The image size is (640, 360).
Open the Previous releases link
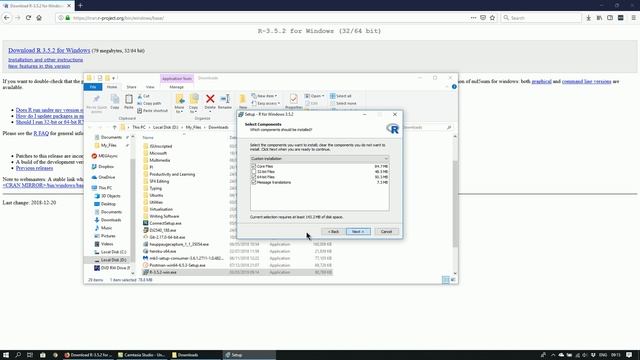pos(34,168)
